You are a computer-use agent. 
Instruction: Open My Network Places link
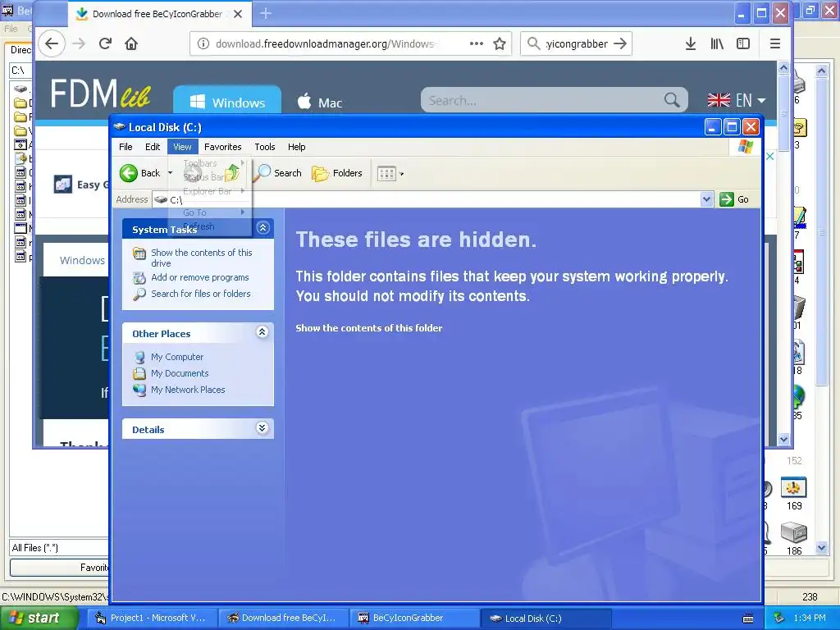(x=188, y=390)
